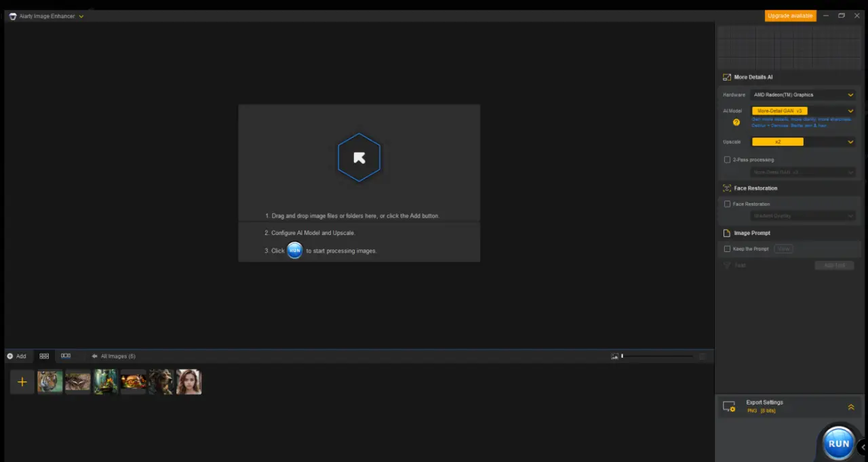Click the PNG [8 bits] export format text
Screen dimensions: 868x462
pyautogui.click(x=761, y=411)
